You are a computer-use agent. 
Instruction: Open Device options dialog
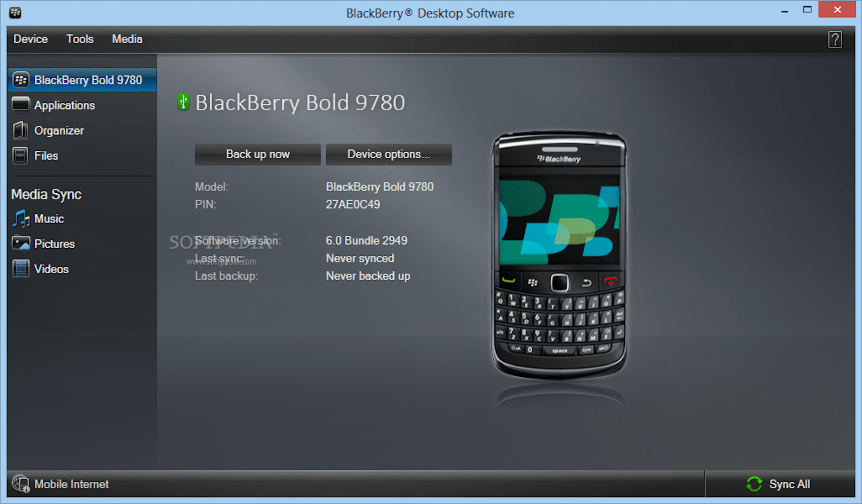[x=388, y=154]
